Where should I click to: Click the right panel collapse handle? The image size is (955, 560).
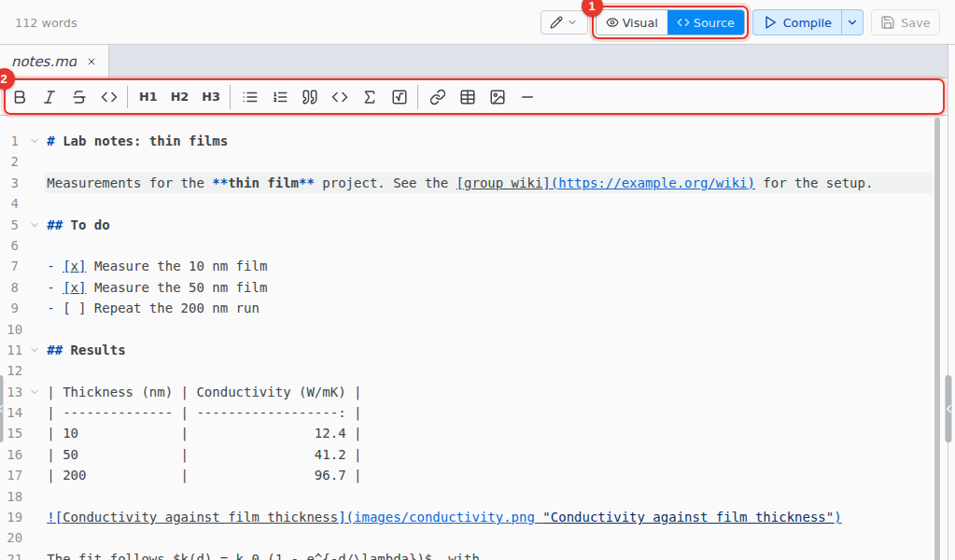coord(948,409)
